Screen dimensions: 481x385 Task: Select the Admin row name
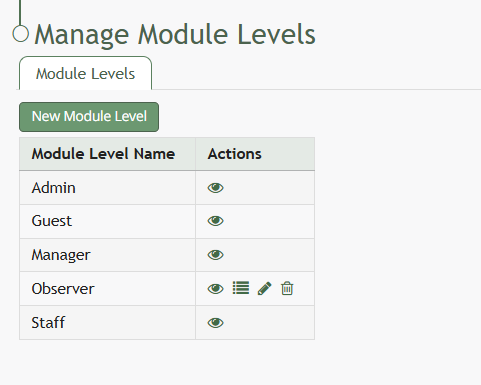(54, 188)
